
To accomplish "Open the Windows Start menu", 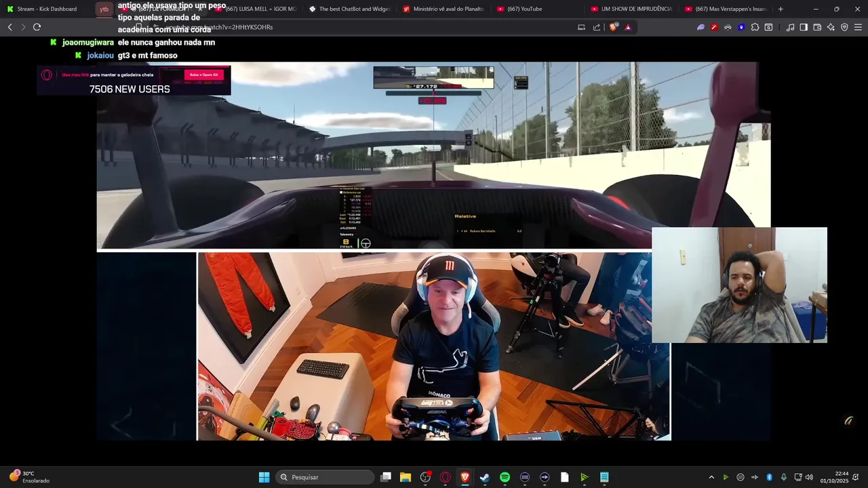I will tap(264, 477).
